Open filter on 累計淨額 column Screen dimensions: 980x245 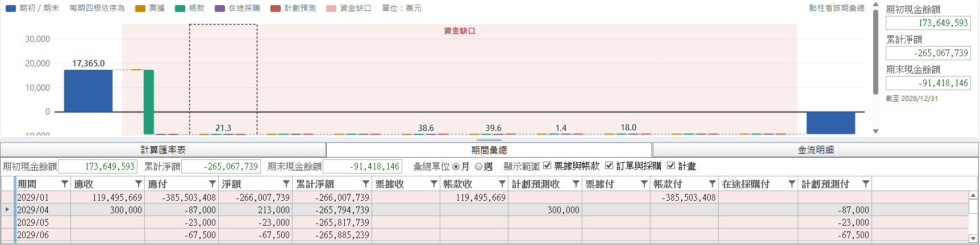365,184
